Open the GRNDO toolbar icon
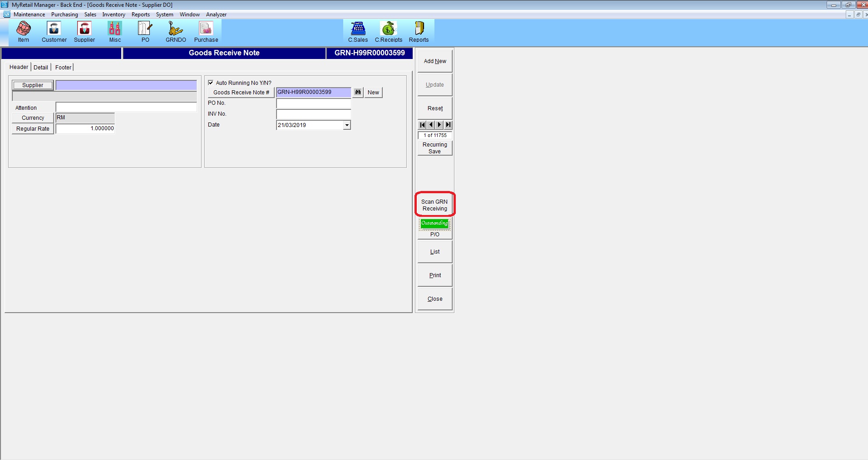The height and width of the screenshot is (460, 868). coord(176,32)
